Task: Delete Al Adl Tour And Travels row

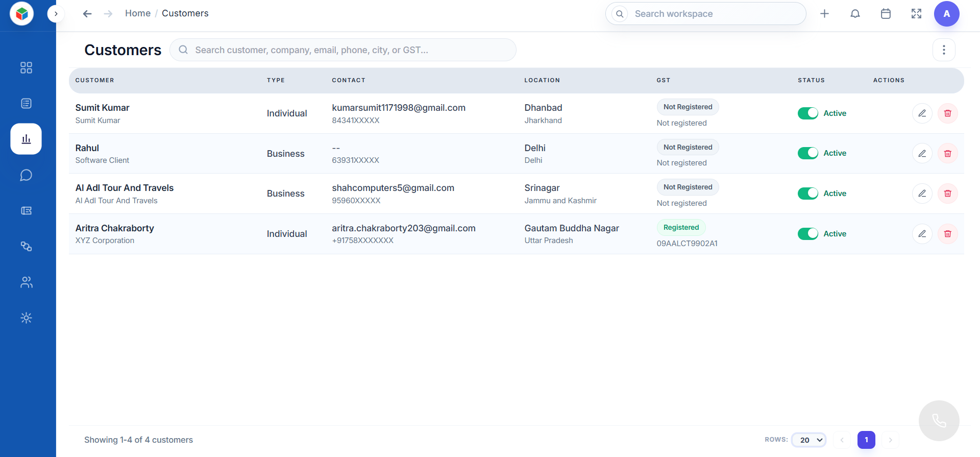Action: 948,194
